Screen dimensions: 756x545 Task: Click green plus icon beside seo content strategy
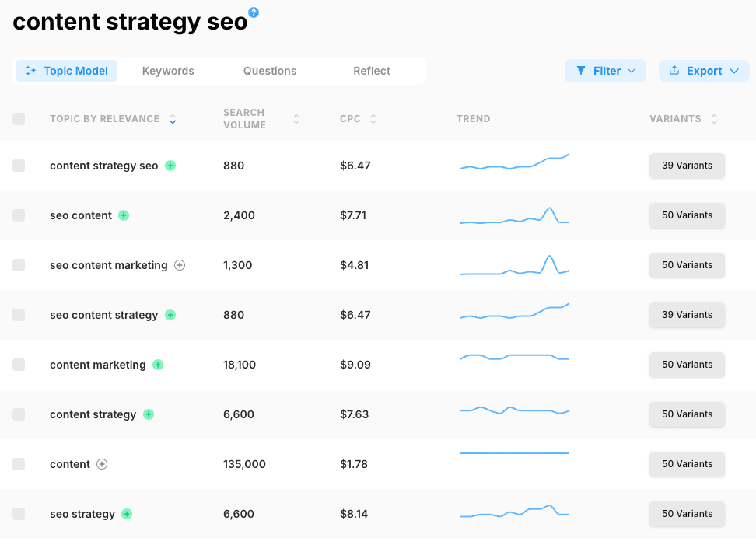(170, 315)
